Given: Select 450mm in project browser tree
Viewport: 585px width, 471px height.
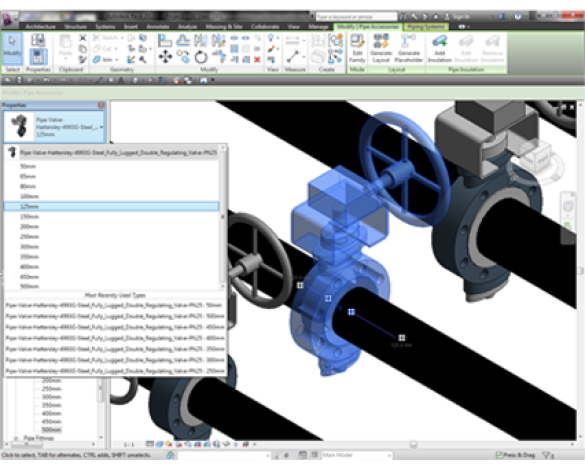Looking at the screenshot, I should (x=51, y=422).
